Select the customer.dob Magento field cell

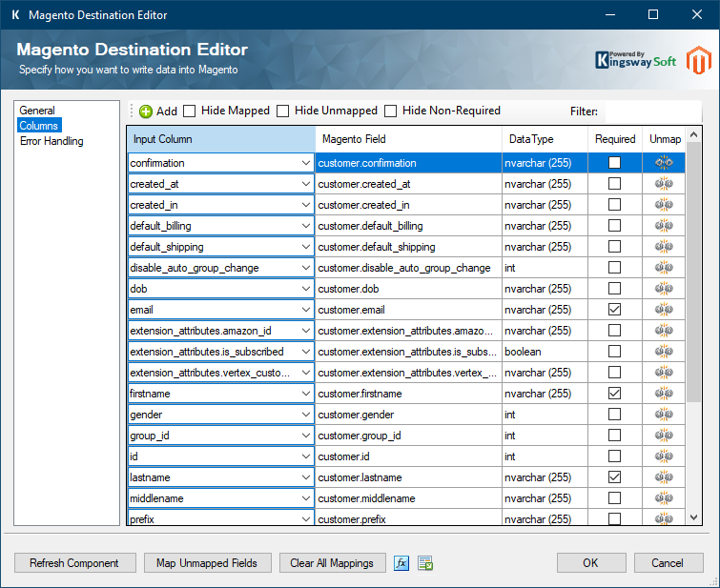click(x=408, y=289)
